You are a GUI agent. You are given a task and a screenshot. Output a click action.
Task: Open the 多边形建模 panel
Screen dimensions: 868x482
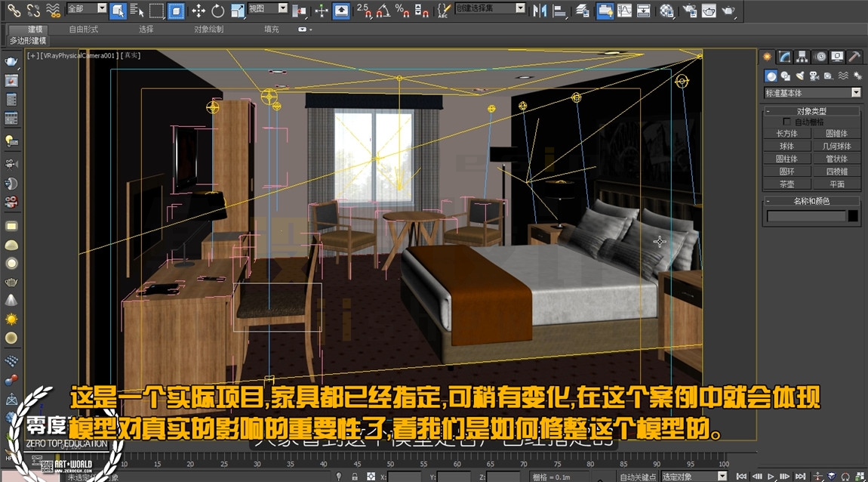click(28, 41)
